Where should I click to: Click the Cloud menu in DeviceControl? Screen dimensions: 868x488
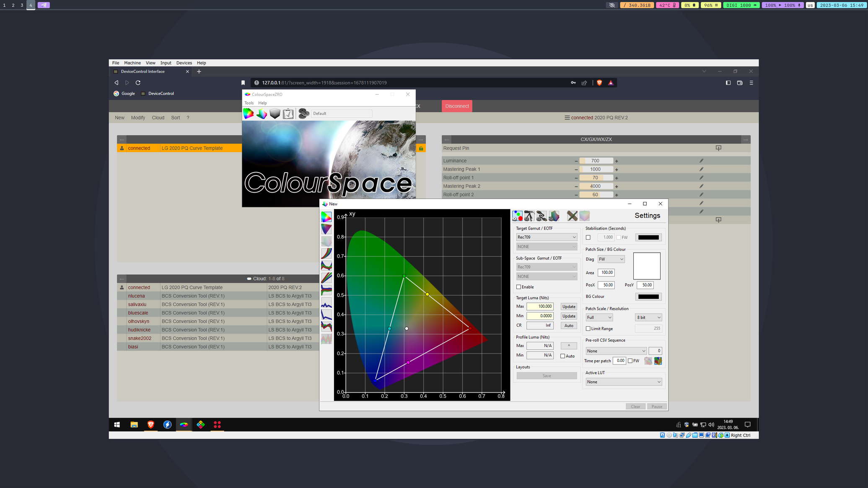point(158,118)
